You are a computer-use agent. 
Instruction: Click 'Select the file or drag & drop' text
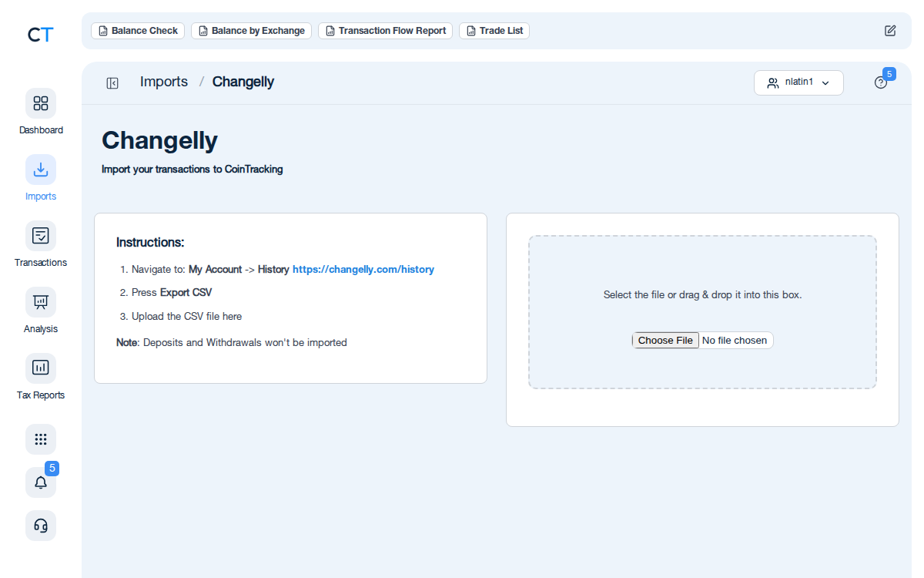coord(702,295)
